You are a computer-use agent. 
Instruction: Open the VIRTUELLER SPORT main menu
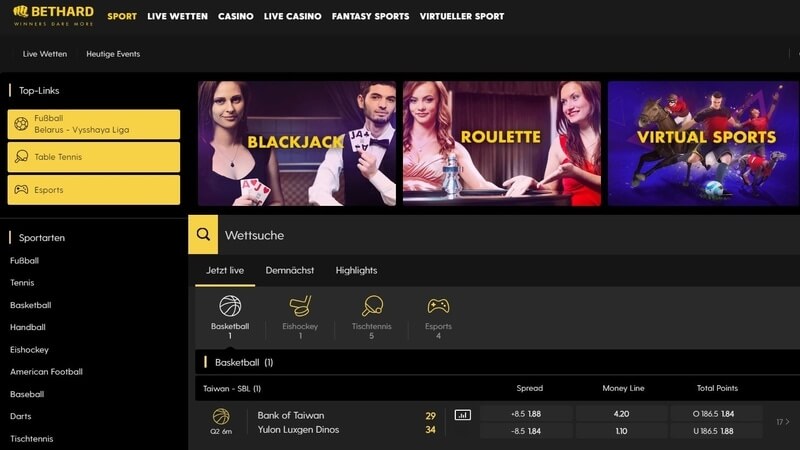click(x=462, y=16)
